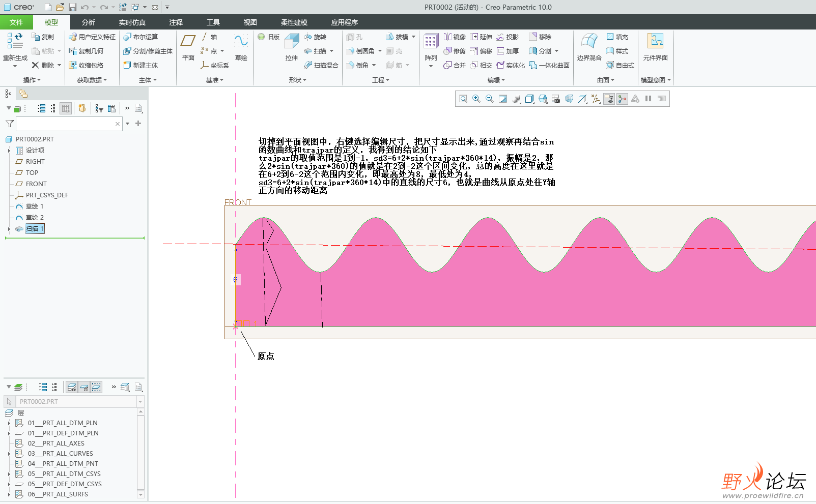Image resolution: width=816 pixels, height=504 pixels.
Task: Open the 工程 group dropdown
Action: pyautogui.click(x=381, y=80)
